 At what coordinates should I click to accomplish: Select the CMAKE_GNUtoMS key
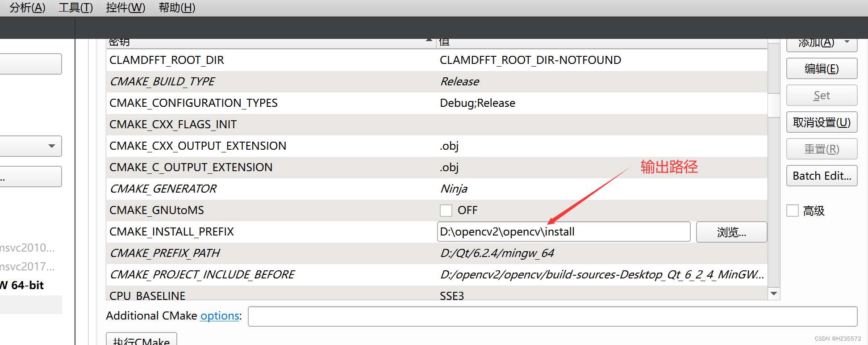click(x=157, y=210)
